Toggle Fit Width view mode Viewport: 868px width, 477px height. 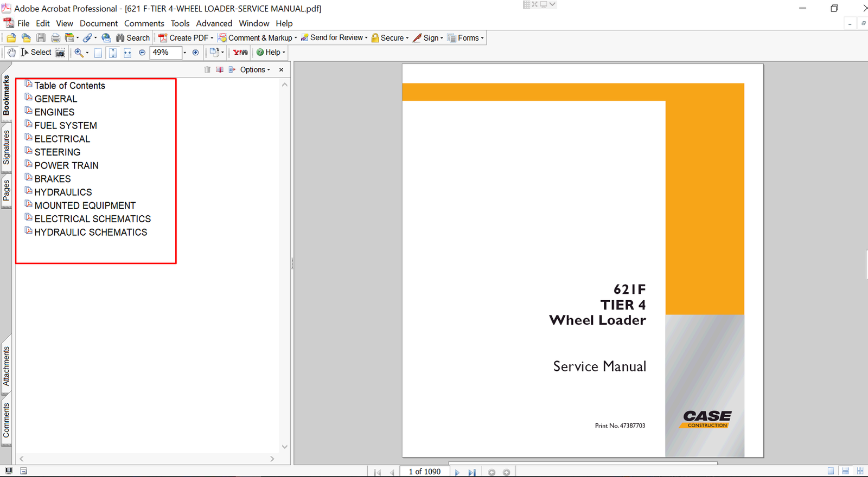point(127,53)
